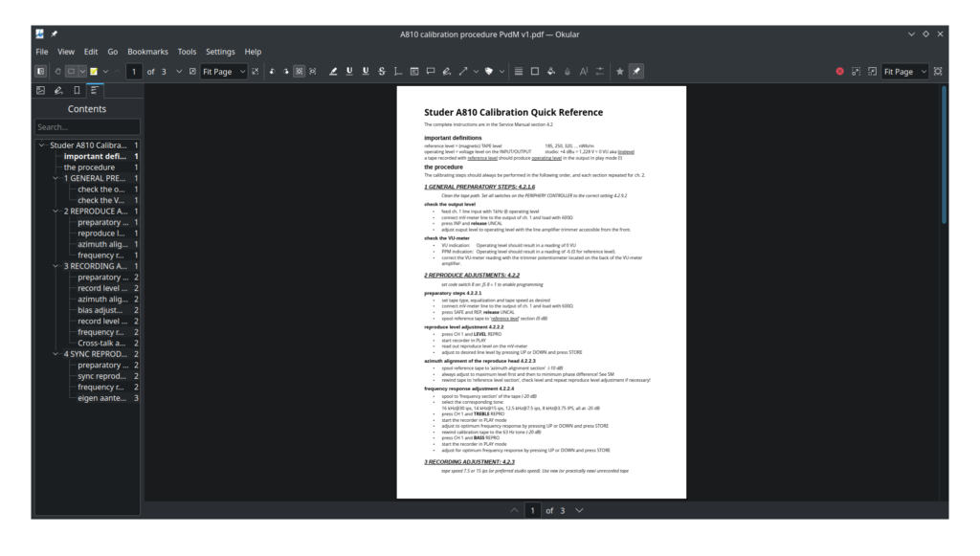The width and height of the screenshot is (980, 556).
Task: Switch to the Thumbnails sidebar tab
Action: click(40, 91)
